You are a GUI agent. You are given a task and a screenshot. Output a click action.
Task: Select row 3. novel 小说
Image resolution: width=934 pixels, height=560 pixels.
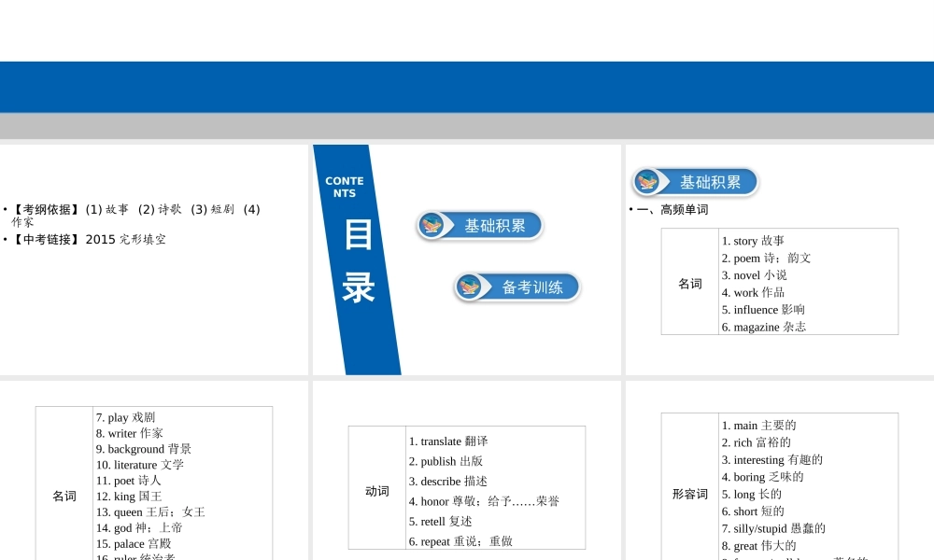point(754,275)
